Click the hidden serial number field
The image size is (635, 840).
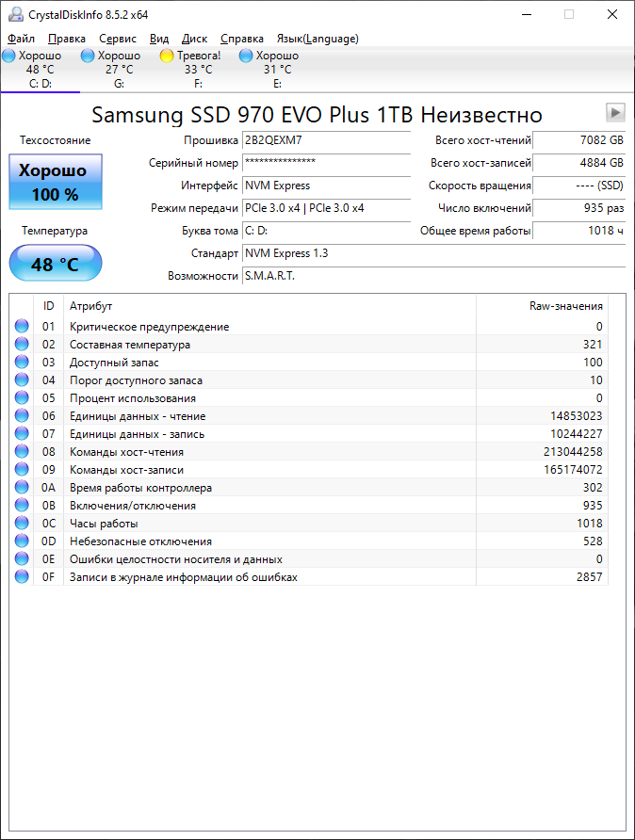pyautogui.click(x=326, y=163)
